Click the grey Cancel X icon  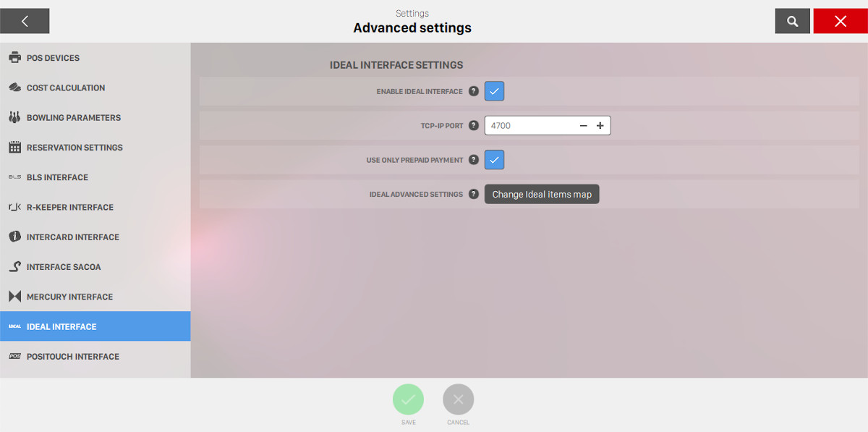458,399
